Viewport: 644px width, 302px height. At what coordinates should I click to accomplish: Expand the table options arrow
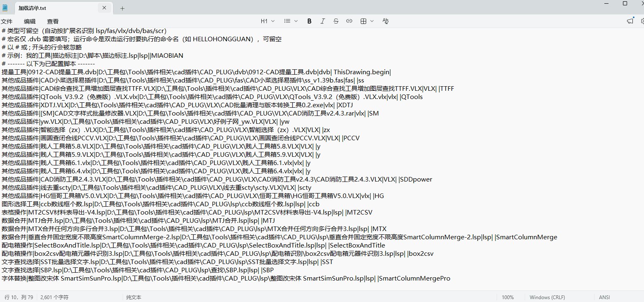[x=372, y=21]
